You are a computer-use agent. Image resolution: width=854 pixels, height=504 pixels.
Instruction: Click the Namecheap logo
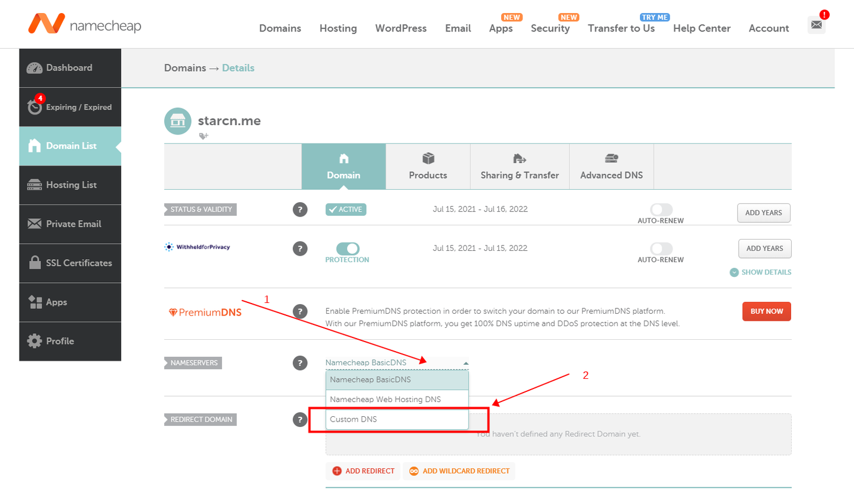85,24
